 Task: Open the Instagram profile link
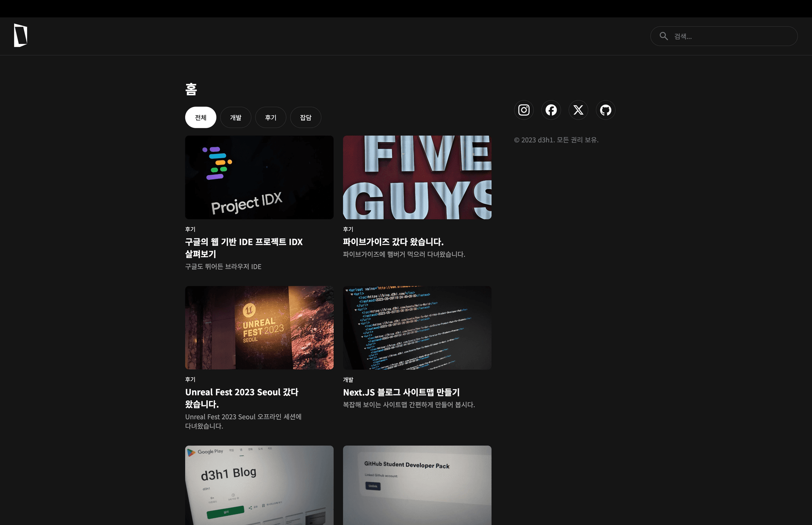[x=524, y=110]
